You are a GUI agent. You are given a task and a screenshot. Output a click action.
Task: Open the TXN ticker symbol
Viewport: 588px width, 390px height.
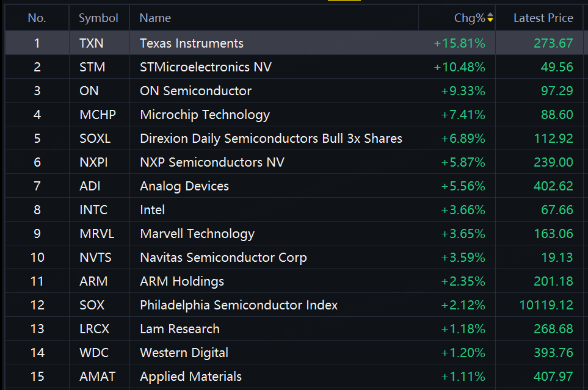point(92,43)
